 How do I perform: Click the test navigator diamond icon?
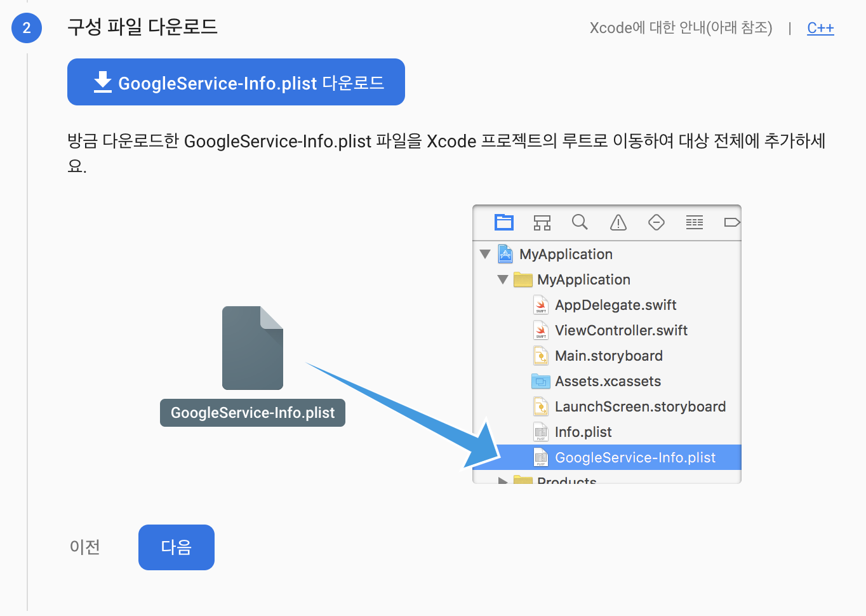tap(656, 222)
